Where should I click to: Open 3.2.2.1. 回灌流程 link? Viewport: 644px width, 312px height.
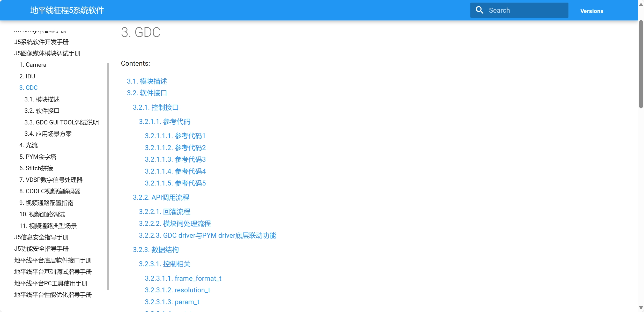point(165,212)
